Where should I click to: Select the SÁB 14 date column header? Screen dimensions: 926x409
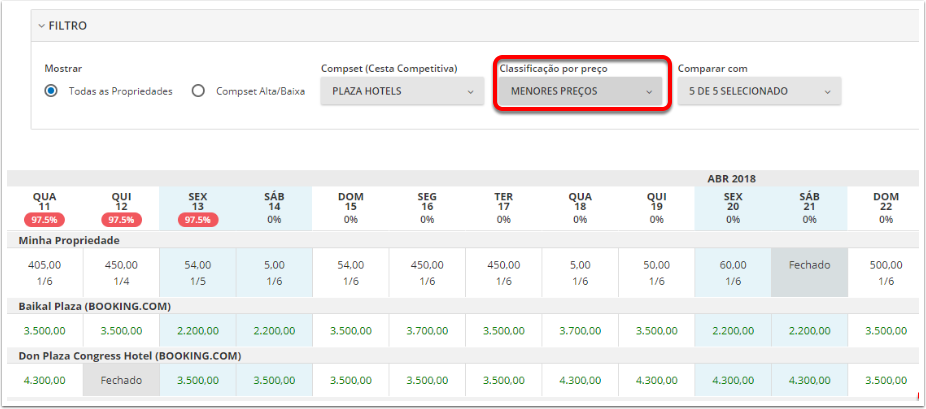(274, 208)
